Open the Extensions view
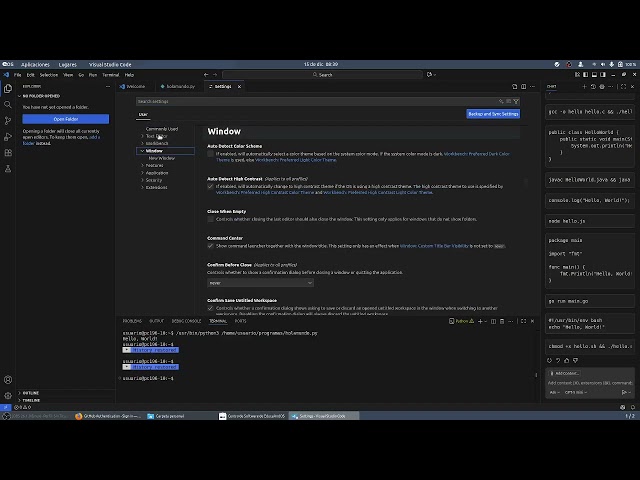640x480 pixels. tap(8, 153)
